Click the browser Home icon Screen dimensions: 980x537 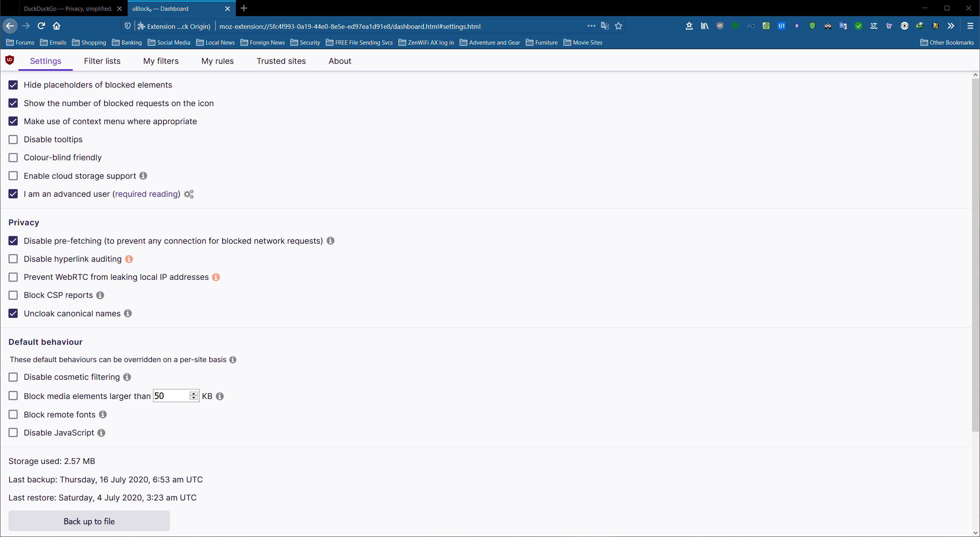57,26
